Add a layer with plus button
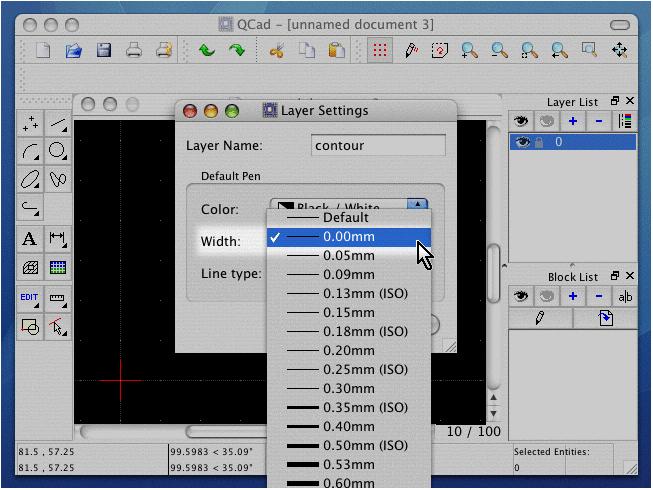Screen dimensions: 653x490 [x=573, y=121]
